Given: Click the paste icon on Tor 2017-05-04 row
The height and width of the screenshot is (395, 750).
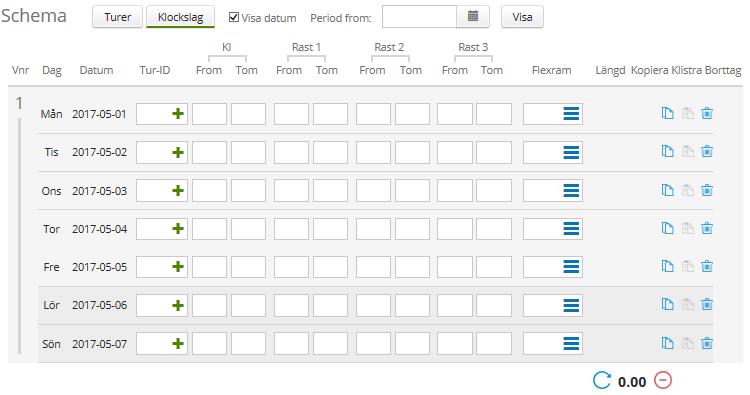Looking at the screenshot, I should click(687, 228).
